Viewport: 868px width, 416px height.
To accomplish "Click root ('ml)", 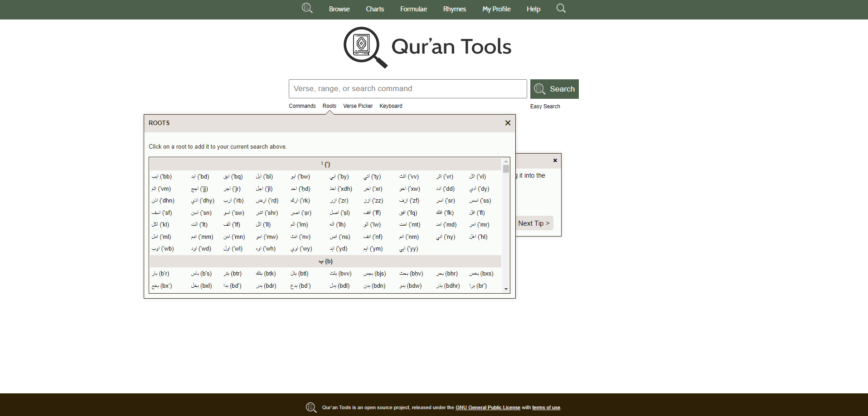I will (161, 237).
